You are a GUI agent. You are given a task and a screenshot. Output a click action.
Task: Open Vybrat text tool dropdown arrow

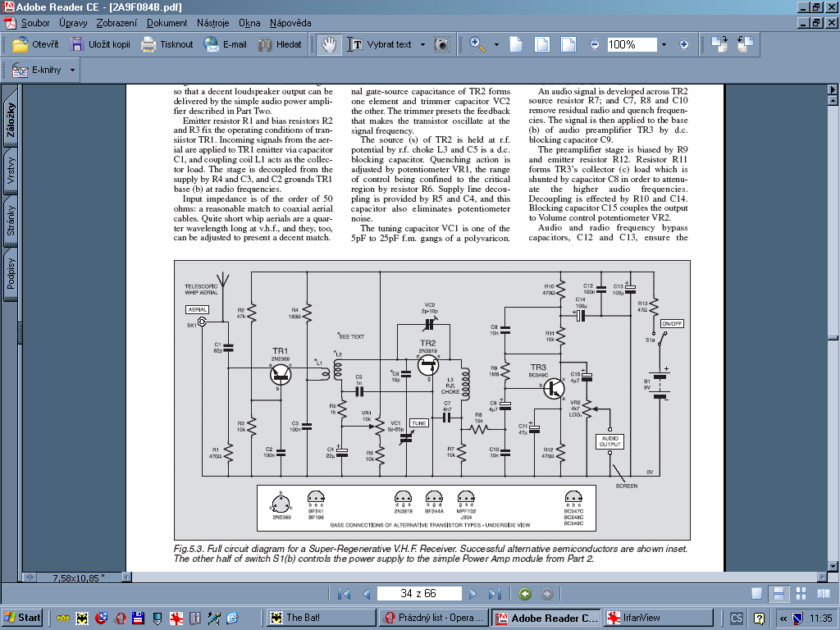coord(422,44)
